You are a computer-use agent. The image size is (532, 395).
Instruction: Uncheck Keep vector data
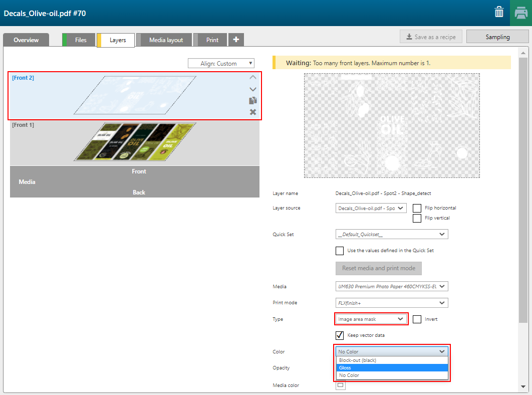[340, 335]
